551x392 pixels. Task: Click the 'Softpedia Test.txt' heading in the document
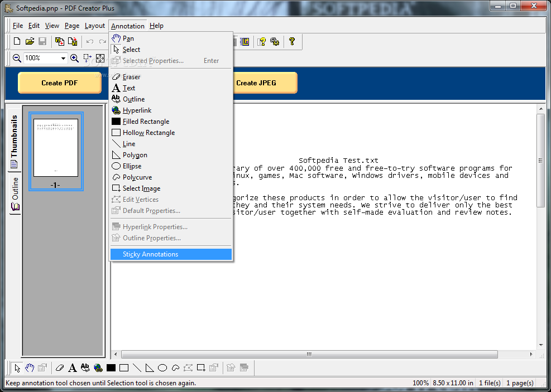pos(338,161)
